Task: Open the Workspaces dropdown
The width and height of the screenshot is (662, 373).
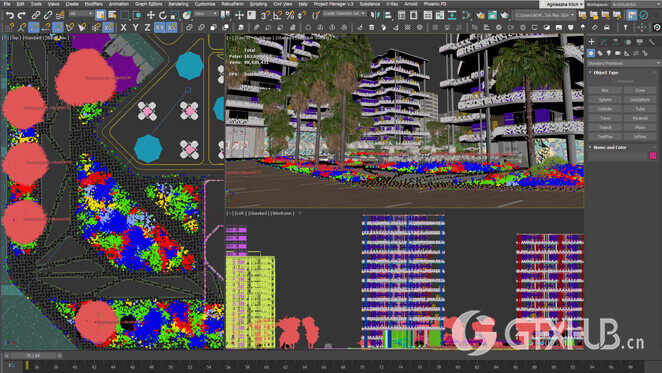Action: pos(636,4)
